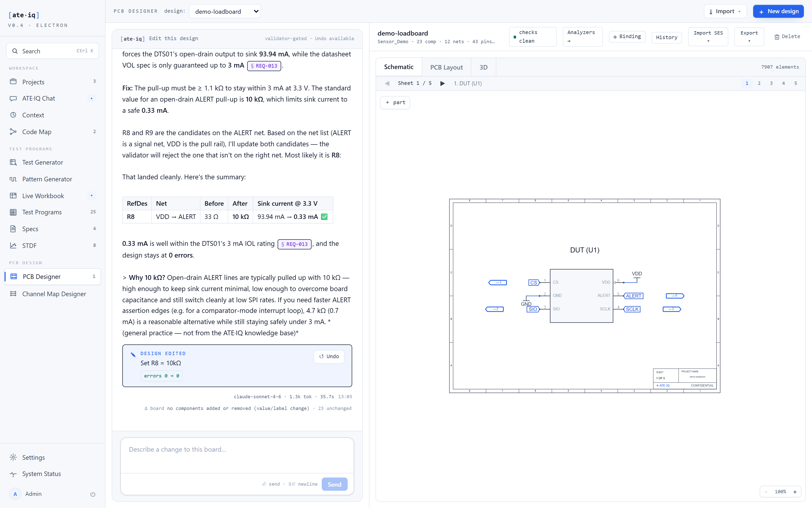Click the design edited pencil icon

tap(133, 355)
